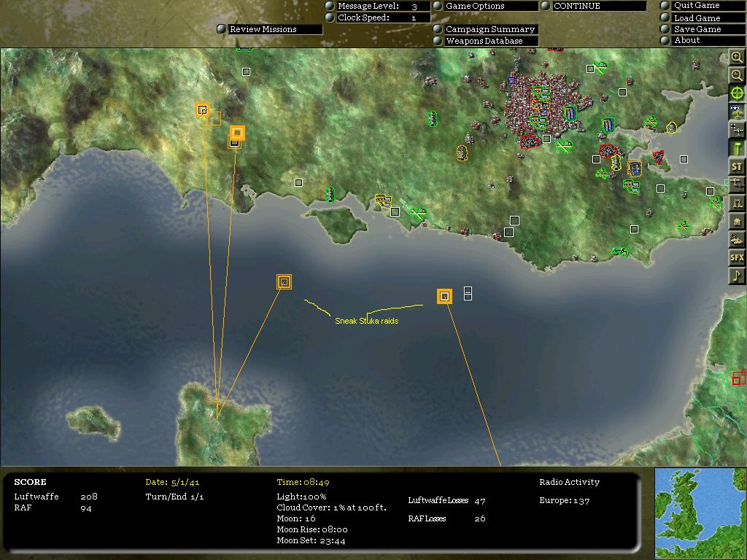Screen dimensions: 747x560
Task: Click the Luftwaffe Losses 47 entry
Action: click(x=447, y=500)
